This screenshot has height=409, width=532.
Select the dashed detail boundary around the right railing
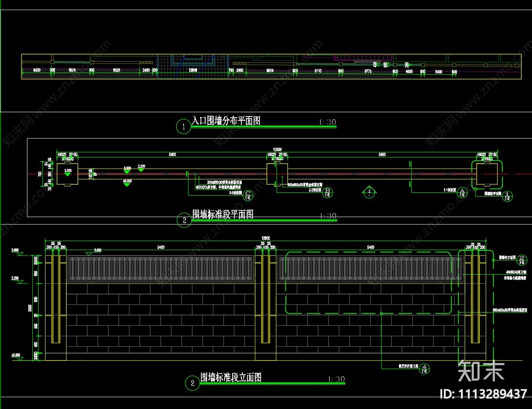(368, 283)
